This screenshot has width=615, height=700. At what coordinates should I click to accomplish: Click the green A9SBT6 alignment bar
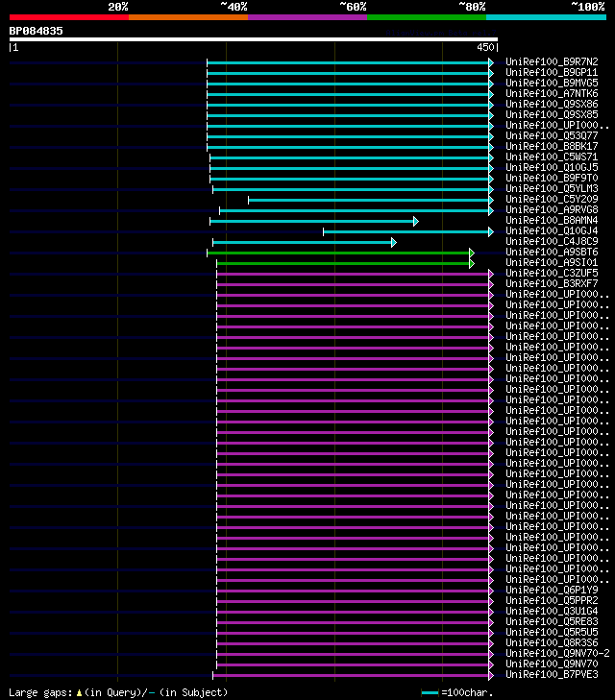click(x=340, y=253)
